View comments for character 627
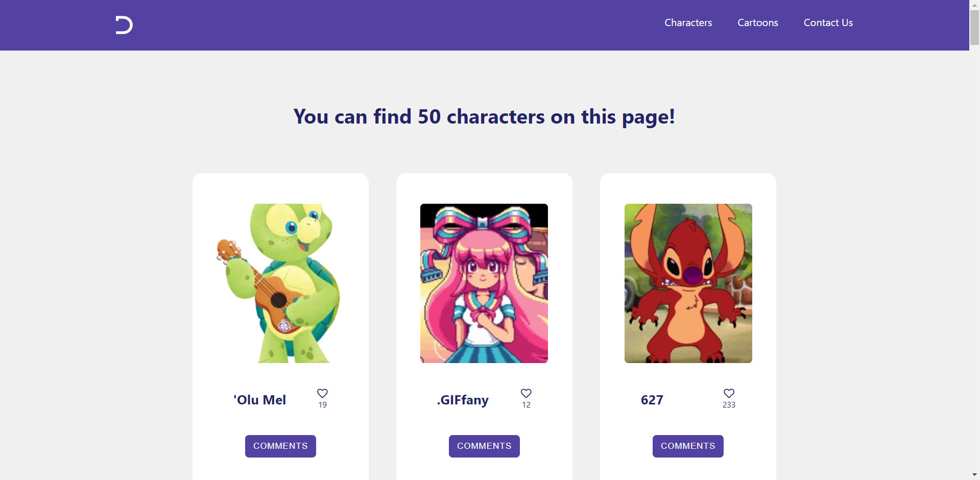980x480 pixels. pyautogui.click(x=688, y=446)
